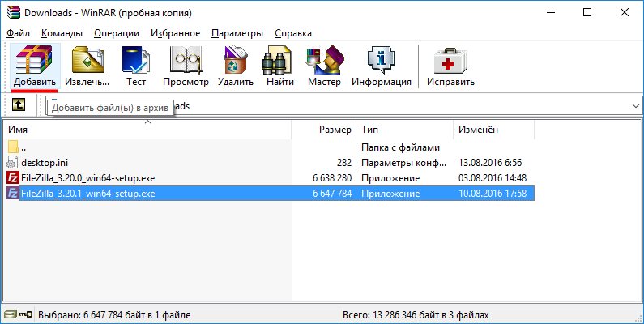Click the Добавить (Add) toolbar icon
The height and width of the screenshot is (324, 644).
pyautogui.click(x=35, y=60)
